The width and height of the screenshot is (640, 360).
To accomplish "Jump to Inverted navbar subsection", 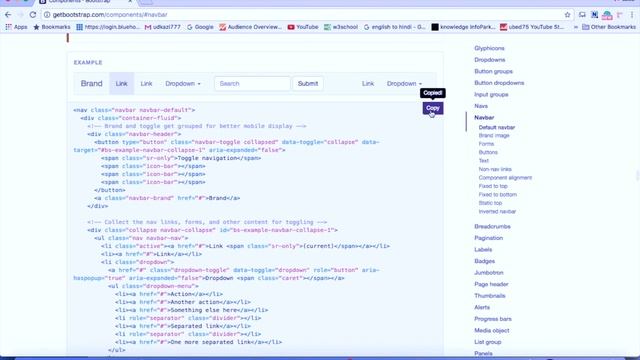I will point(497,211).
